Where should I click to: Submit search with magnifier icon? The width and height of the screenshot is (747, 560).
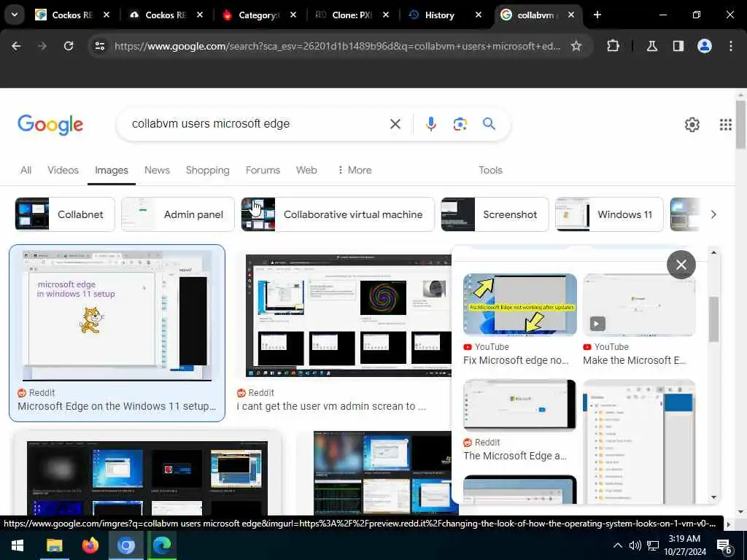click(x=489, y=124)
